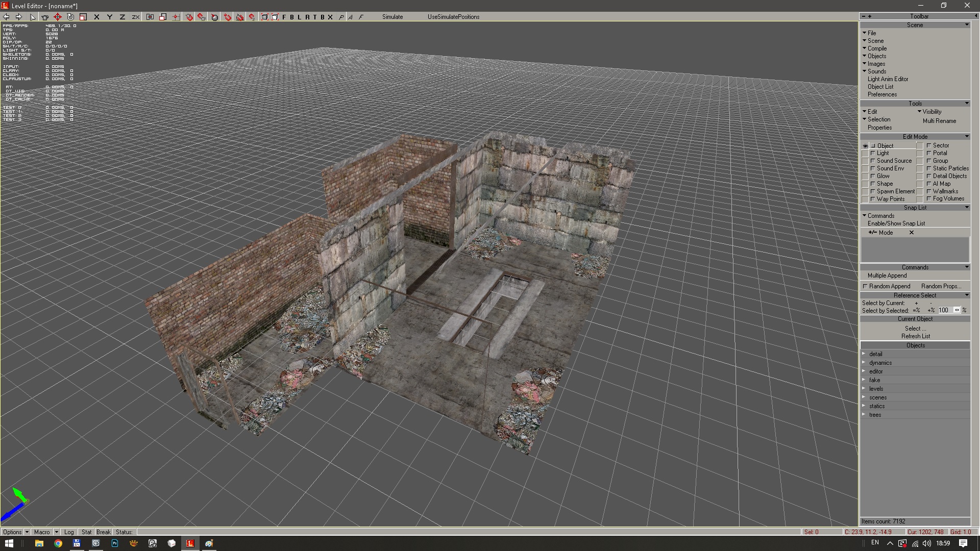
Task: Select Spawn Element edit mode
Action: click(895, 191)
